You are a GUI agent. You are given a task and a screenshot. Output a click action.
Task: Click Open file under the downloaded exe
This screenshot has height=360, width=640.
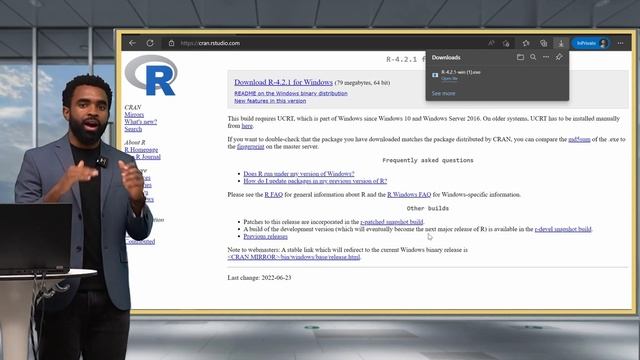pos(449,78)
